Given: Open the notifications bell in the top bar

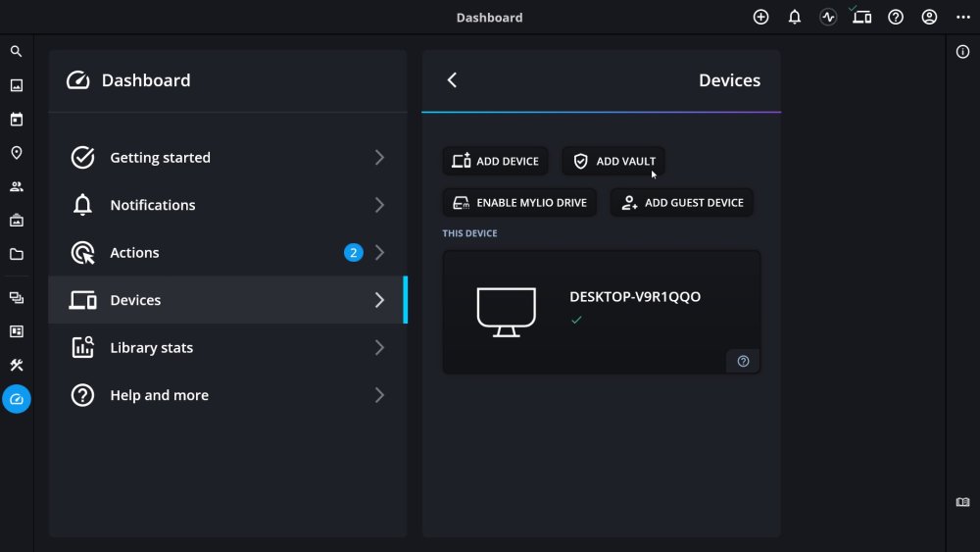Looking at the screenshot, I should [x=795, y=18].
